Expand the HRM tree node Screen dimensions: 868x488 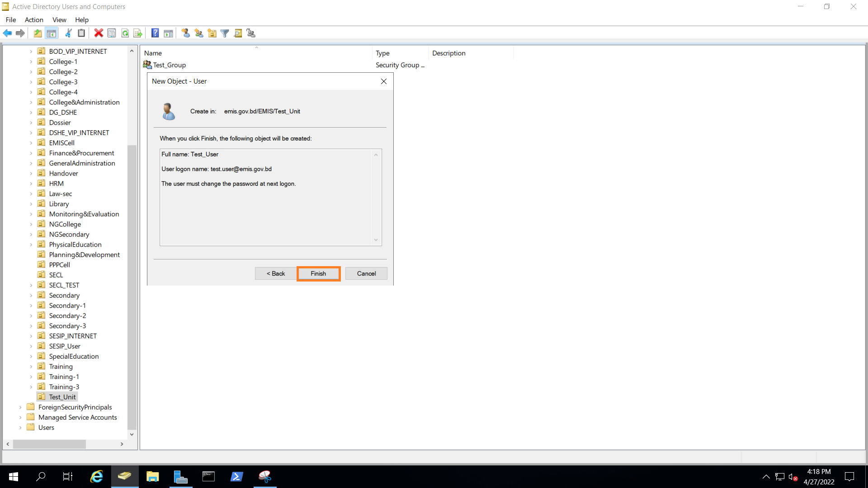tap(31, 184)
